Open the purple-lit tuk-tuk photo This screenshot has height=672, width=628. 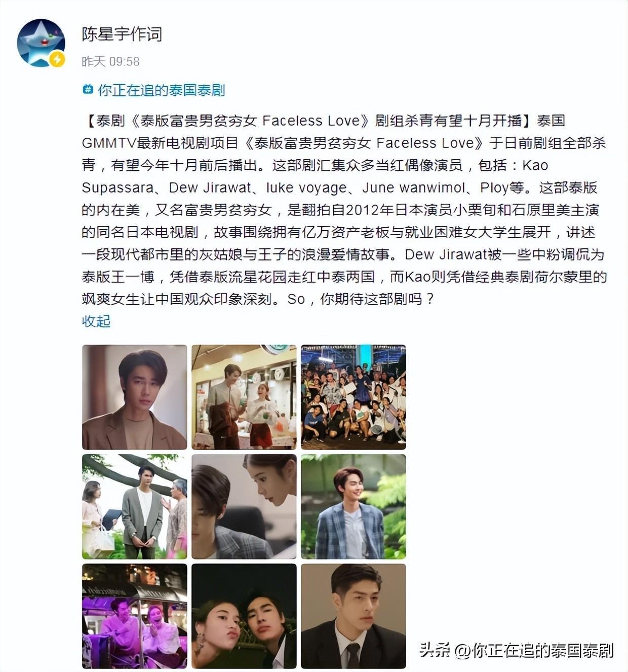point(135,616)
